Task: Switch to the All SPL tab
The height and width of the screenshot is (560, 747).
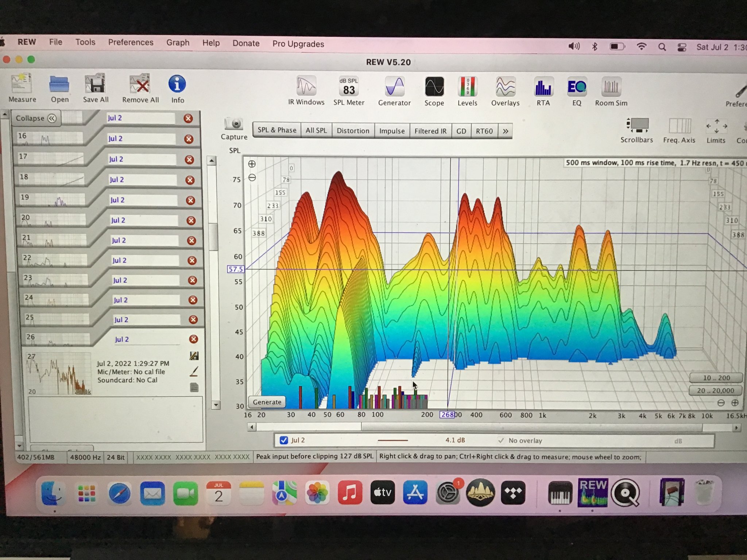Action: (x=316, y=130)
